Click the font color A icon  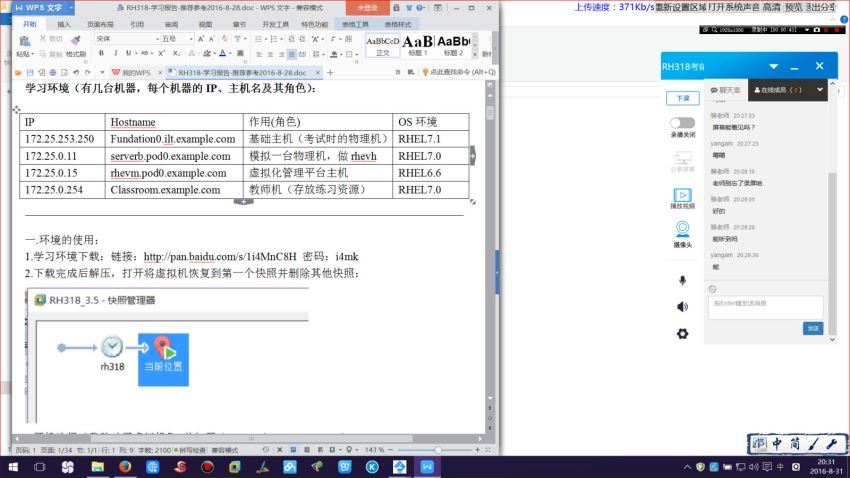coord(222,53)
